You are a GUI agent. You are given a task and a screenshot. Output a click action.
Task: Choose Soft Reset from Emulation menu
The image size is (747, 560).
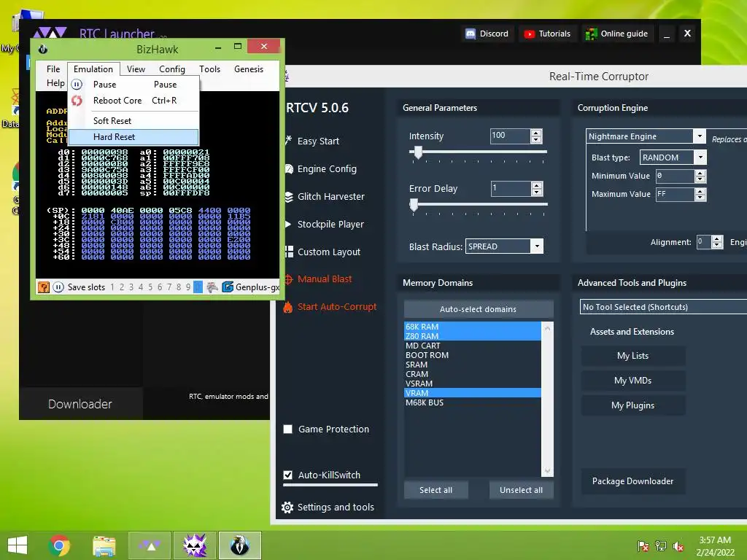pos(133,121)
